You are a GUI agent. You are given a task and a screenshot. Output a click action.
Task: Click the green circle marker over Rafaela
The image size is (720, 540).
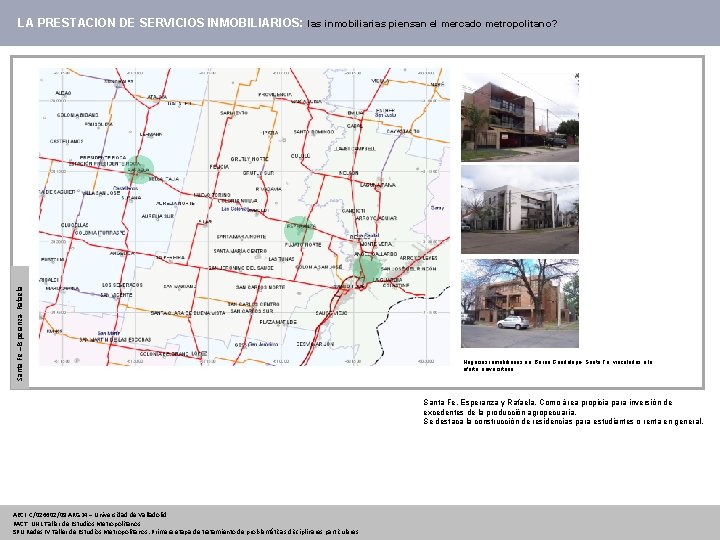pyautogui.click(x=139, y=169)
